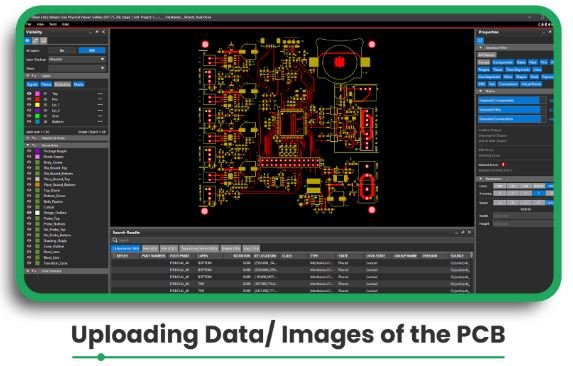Image resolution: width=573 pixels, height=366 pixels.
Task: Collapse the Status section in Properties
Action: 481,91
